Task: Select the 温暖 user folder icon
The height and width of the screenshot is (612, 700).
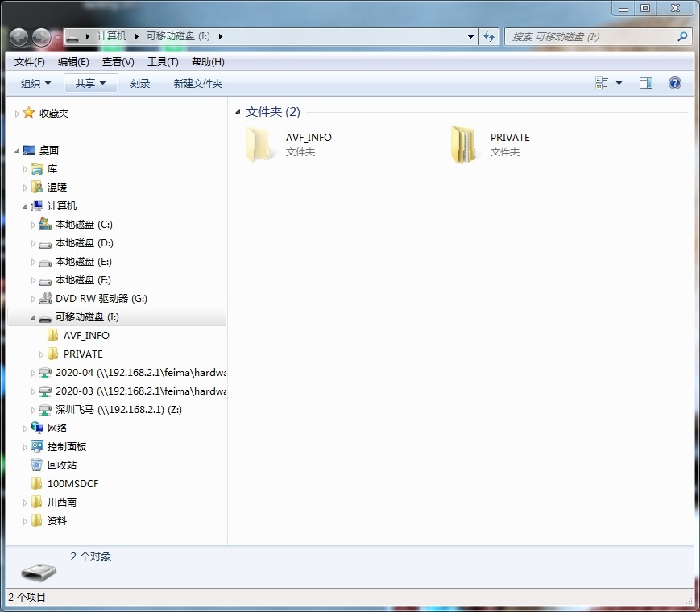Action: point(37,187)
